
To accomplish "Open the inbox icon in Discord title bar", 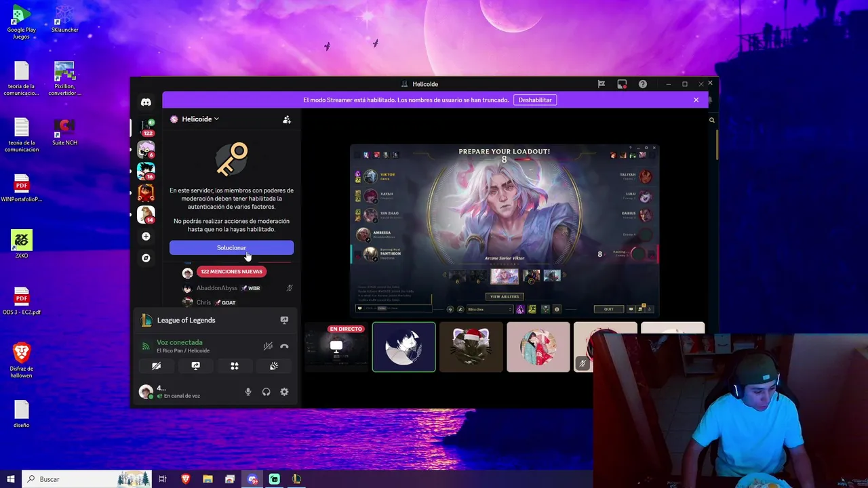I will 622,84.
